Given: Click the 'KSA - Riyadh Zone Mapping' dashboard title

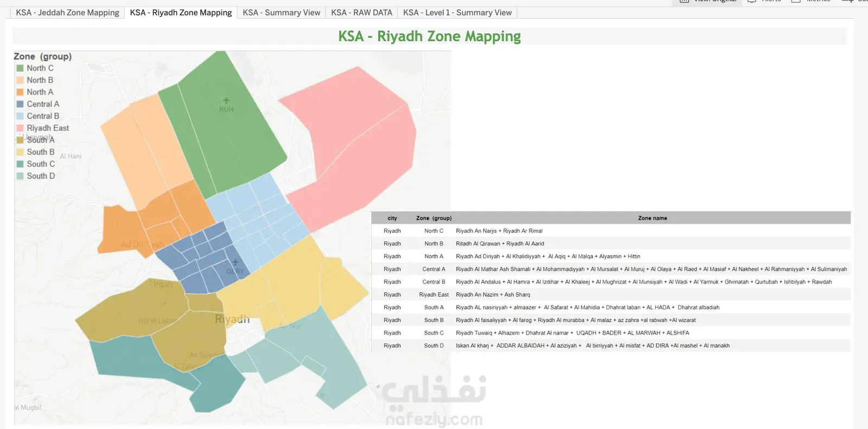Looking at the screenshot, I should coord(430,36).
